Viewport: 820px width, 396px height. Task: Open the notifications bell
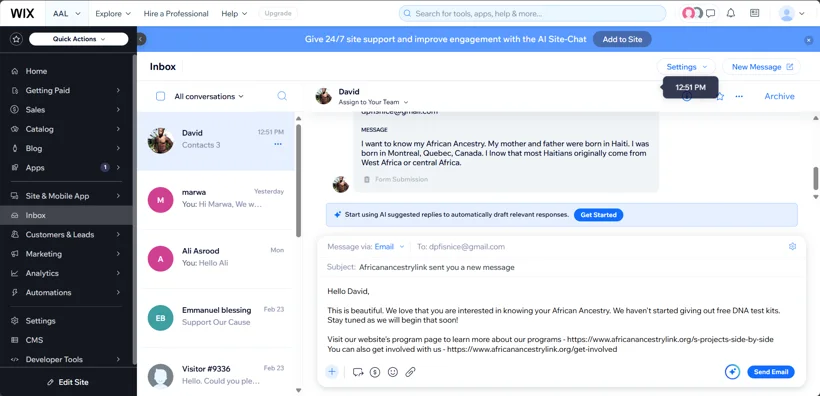pos(731,14)
